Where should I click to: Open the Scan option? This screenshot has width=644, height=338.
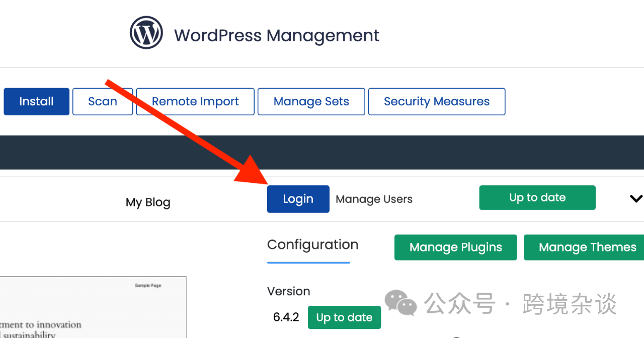(103, 102)
